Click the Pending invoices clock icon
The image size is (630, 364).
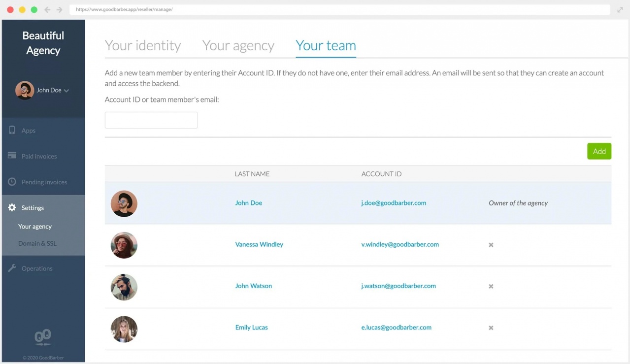click(x=12, y=182)
